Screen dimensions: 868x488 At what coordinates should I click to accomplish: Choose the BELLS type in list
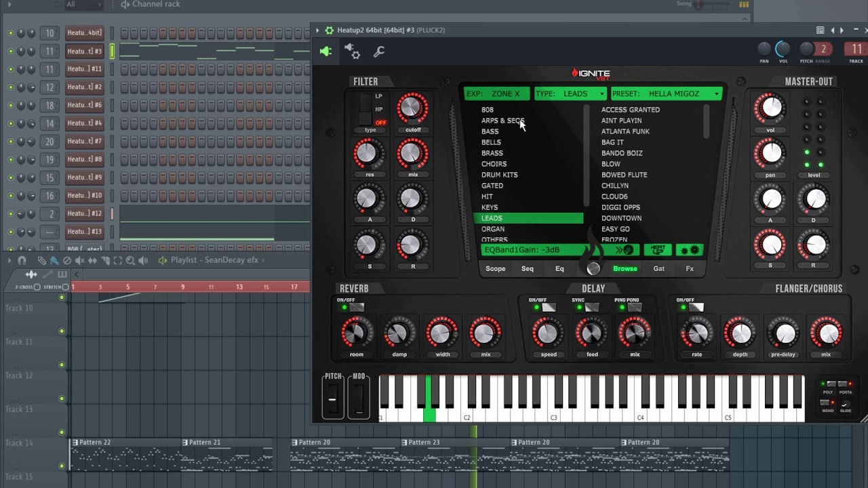click(491, 142)
